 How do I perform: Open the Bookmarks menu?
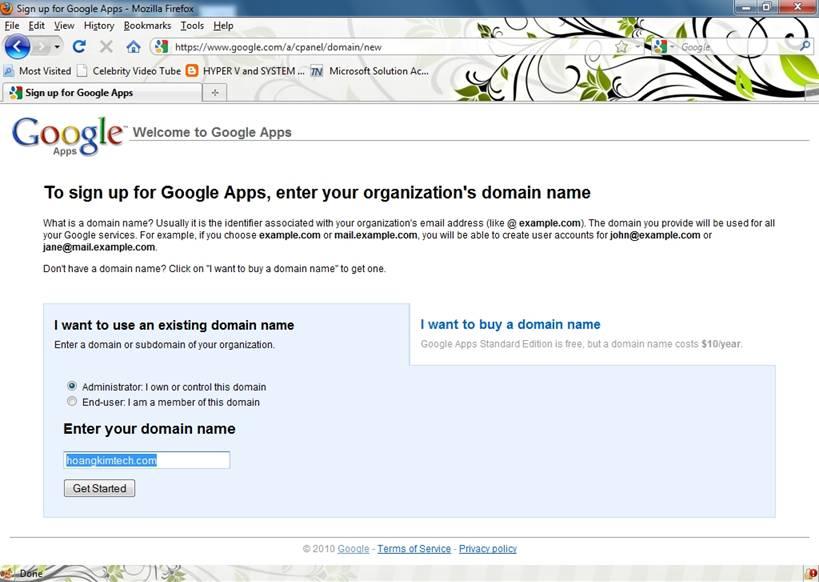[x=147, y=26]
